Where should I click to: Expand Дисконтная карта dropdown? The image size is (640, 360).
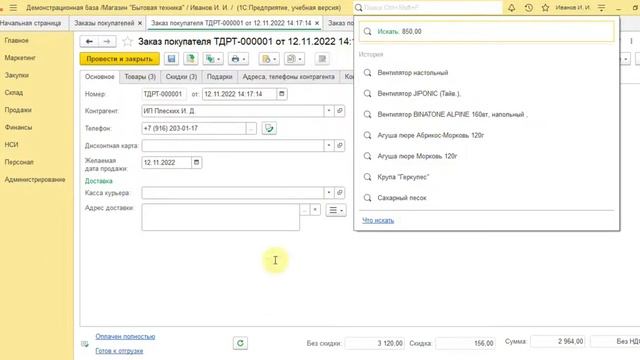pyautogui.click(x=329, y=146)
